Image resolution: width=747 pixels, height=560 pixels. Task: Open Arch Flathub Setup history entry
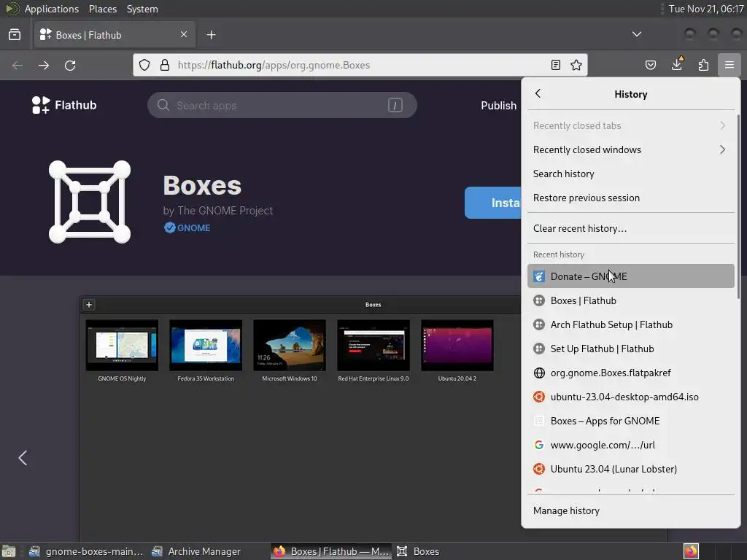tap(630, 324)
